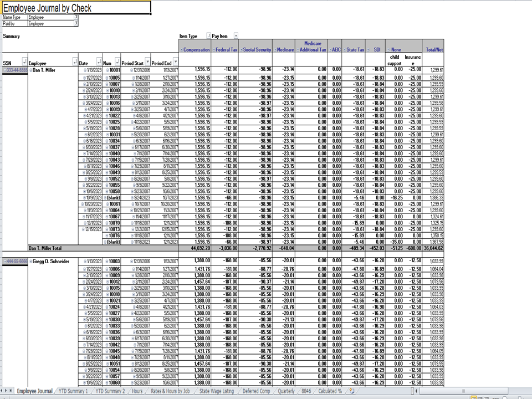Collapse the None column group
Screen dimensions: 532x399
pos(388,50)
